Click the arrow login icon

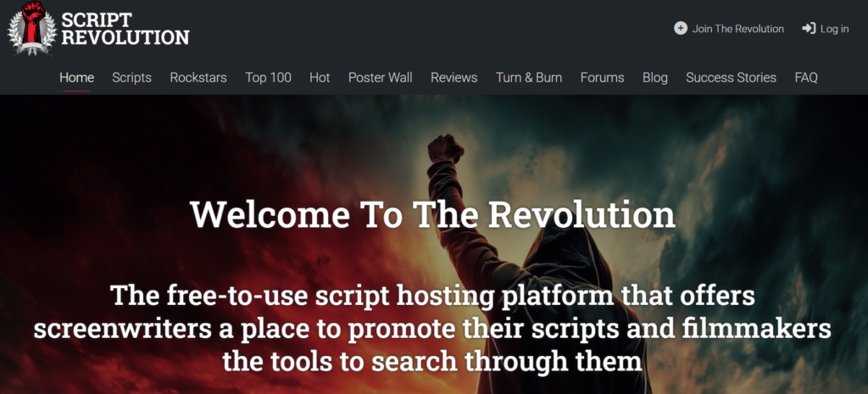click(x=809, y=28)
